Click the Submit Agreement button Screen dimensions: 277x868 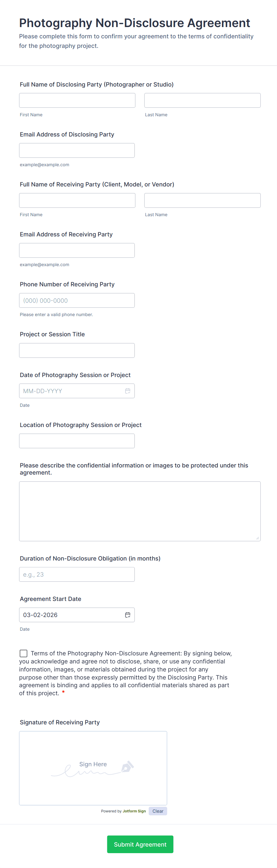pos(140,844)
